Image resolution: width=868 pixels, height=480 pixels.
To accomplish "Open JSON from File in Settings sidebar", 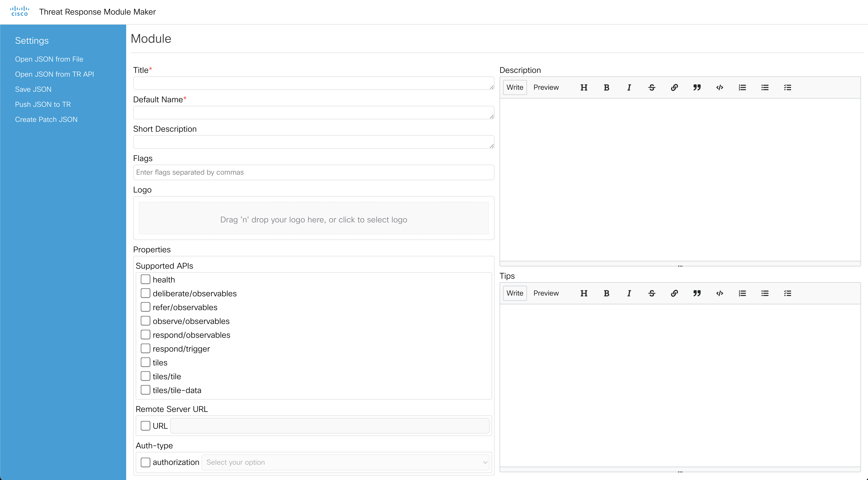I will [x=49, y=59].
